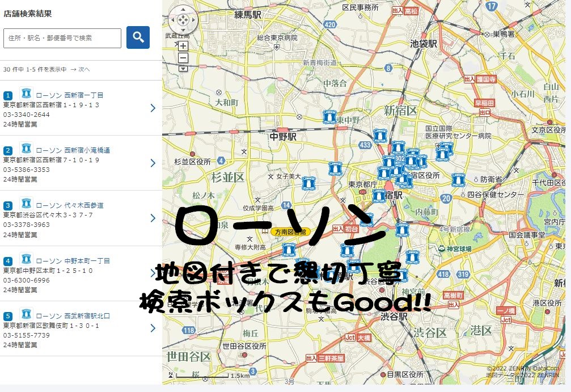This screenshot has height=392, width=571.
Task: Click the 店舗検索結果 heading
Action: click(28, 14)
